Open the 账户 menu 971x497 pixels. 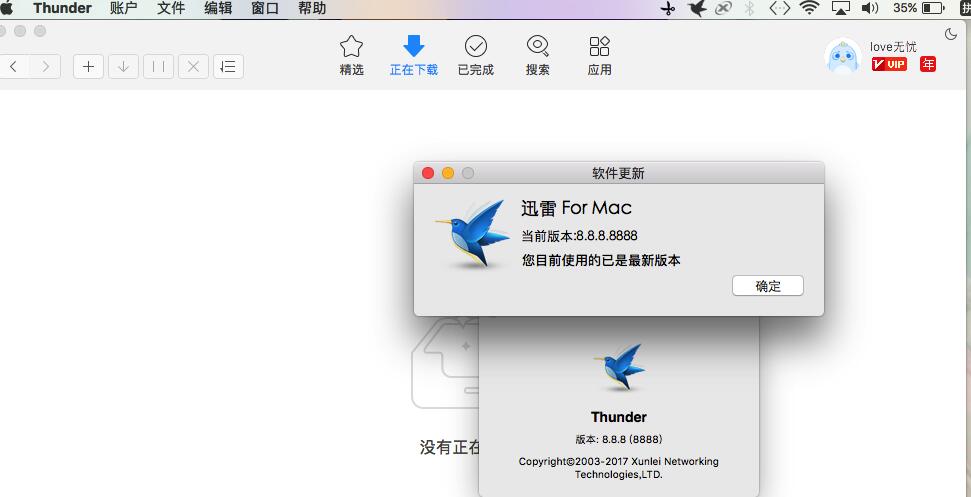[123, 8]
